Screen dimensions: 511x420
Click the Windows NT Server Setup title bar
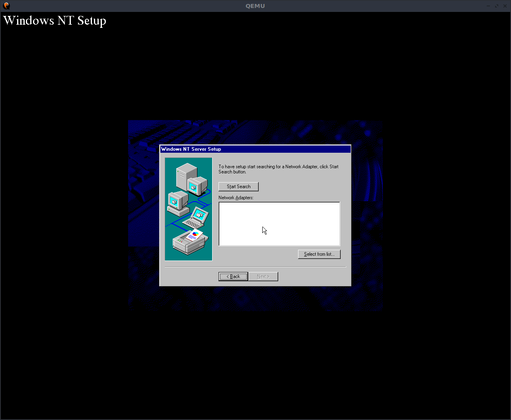[x=255, y=149]
